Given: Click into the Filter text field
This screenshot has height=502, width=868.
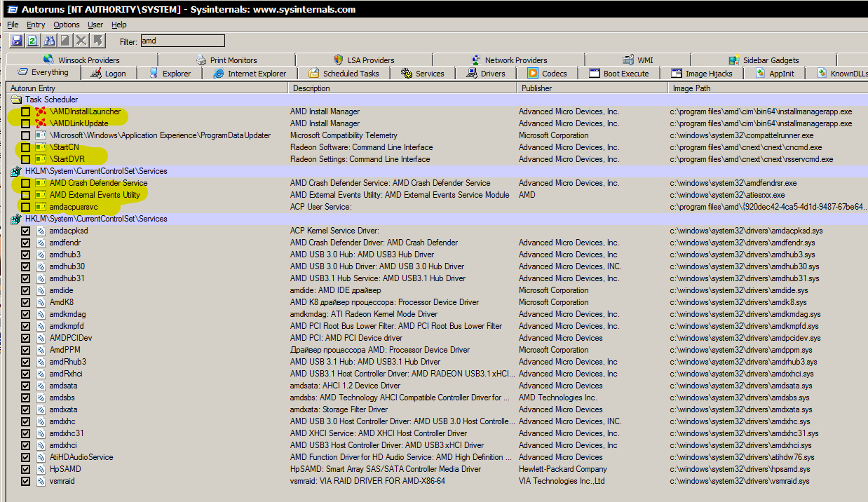Looking at the screenshot, I should (x=182, y=41).
